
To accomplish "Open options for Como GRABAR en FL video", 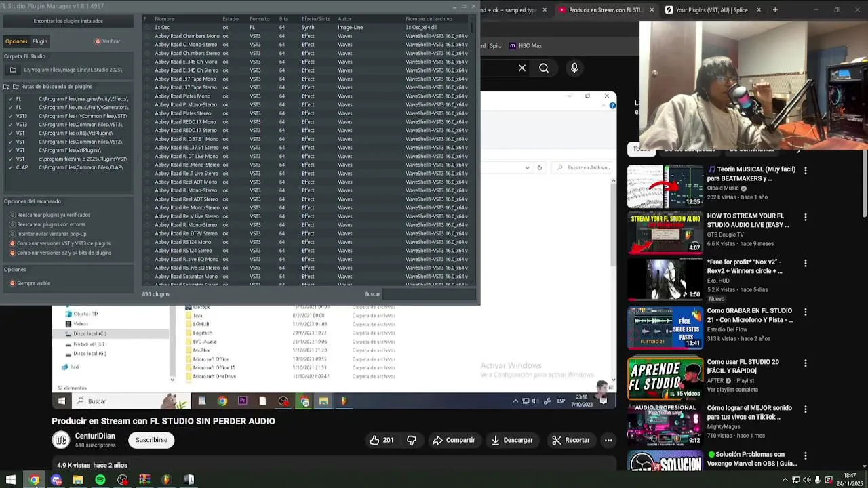I will 806,312.
